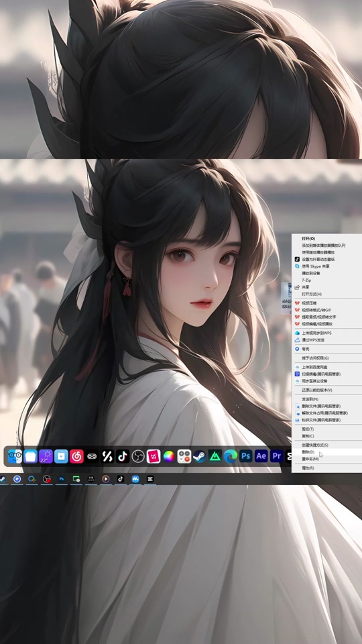Expand 授予访问权限(G) submenu
This screenshot has height=644, width=362.
tap(326, 358)
